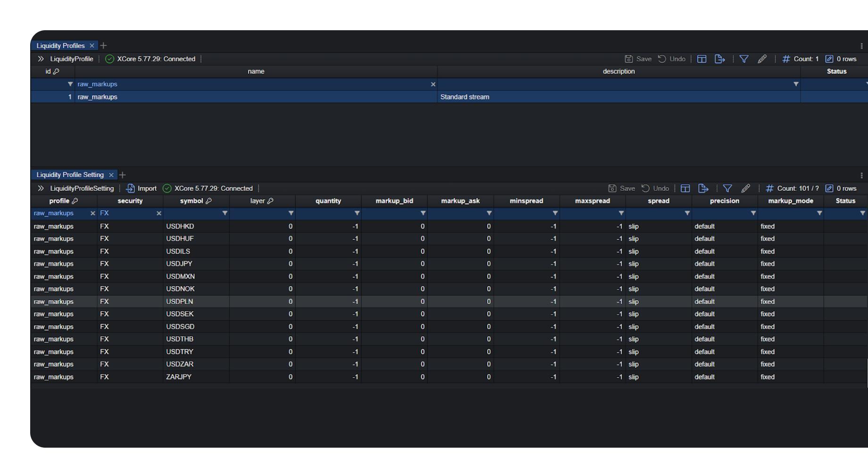Add a new tab next to Liquidity Profile Setting
This screenshot has width=868, height=476.
[123, 175]
